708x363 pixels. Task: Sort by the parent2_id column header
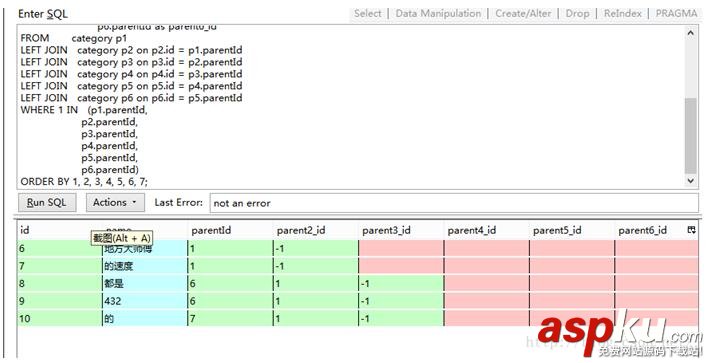tap(315, 230)
